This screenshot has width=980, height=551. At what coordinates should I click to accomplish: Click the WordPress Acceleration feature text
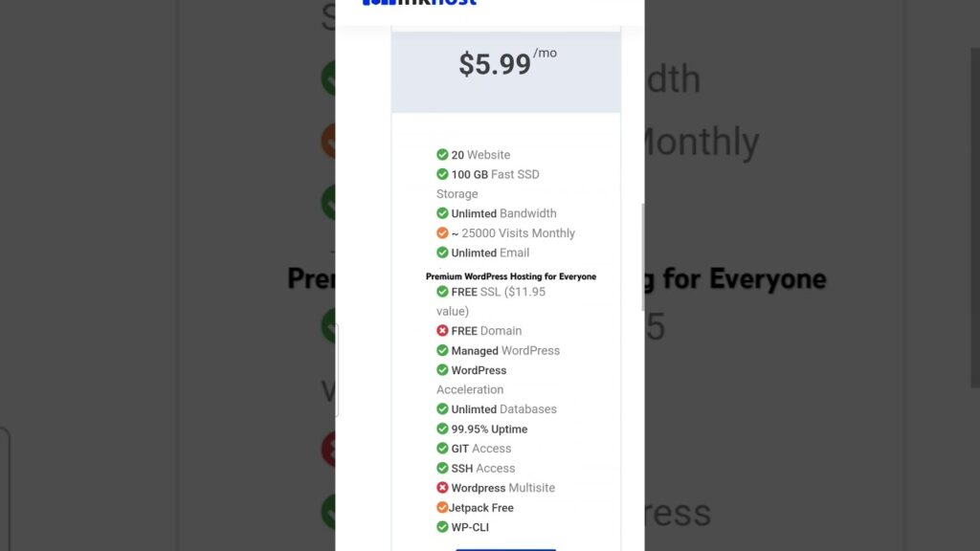pyautogui.click(x=471, y=380)
